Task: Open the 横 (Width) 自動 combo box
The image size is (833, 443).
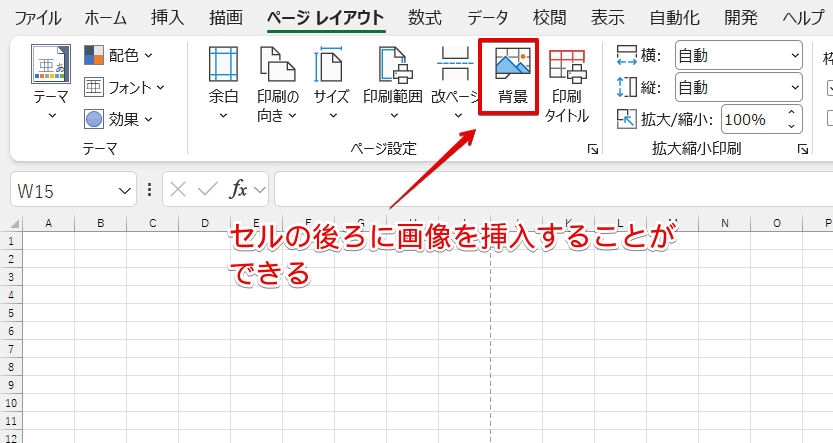Action: (x=738, y=55)
